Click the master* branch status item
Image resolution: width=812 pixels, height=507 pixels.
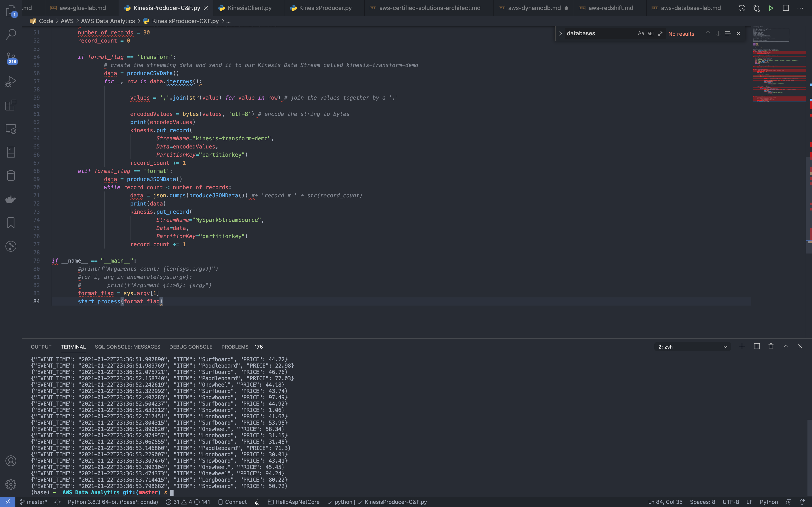point(34,502)
